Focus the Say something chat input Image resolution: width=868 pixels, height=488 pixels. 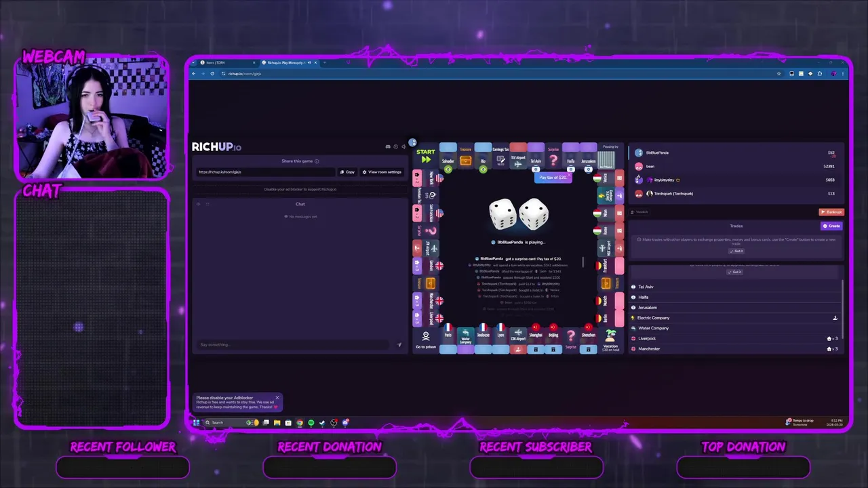(295, 344)
